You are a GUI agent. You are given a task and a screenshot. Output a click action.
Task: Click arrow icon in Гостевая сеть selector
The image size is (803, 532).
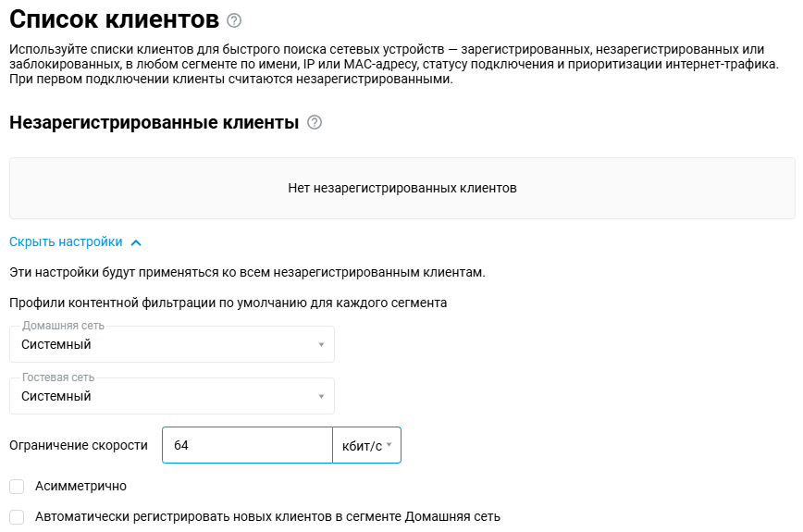[321, 397]
